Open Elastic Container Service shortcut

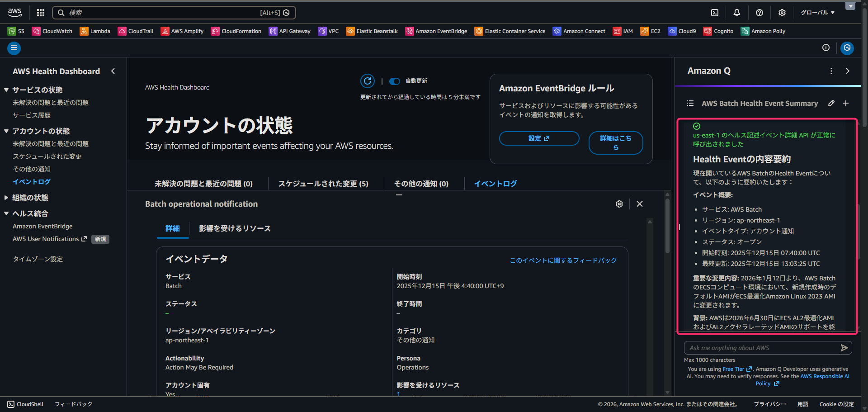coord(510,31)
